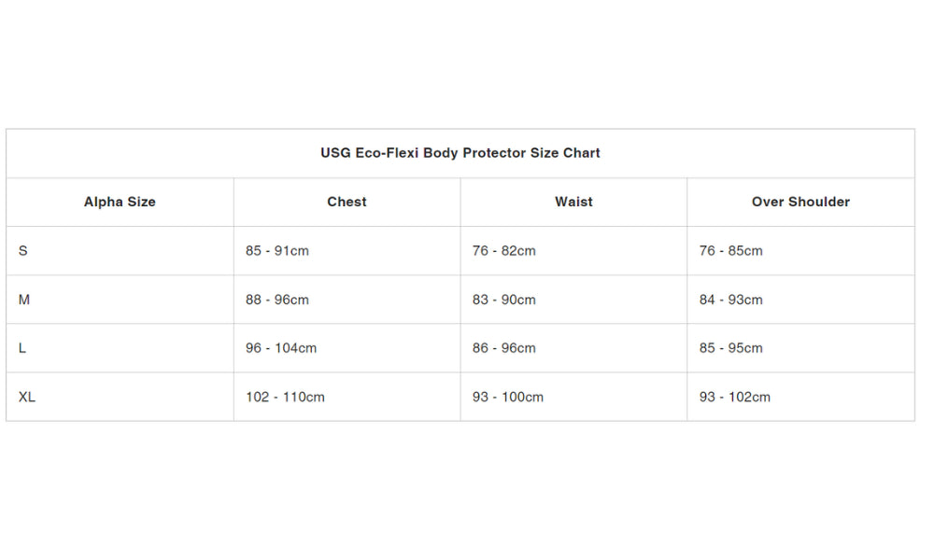Select the 83 - 90cm waist value
The height and width of the screenshot is (560, 934).
pos(503,300)
